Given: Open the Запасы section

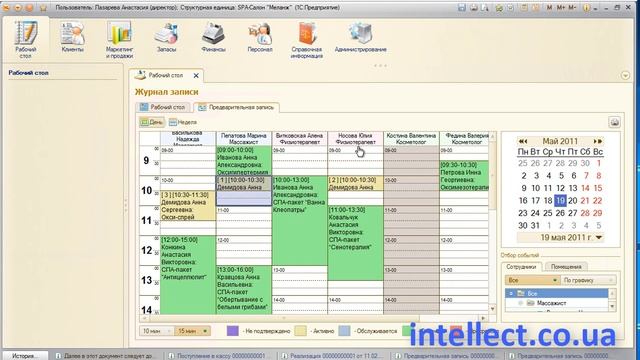Looking at the screenshot, I should [x=166, y=37].
